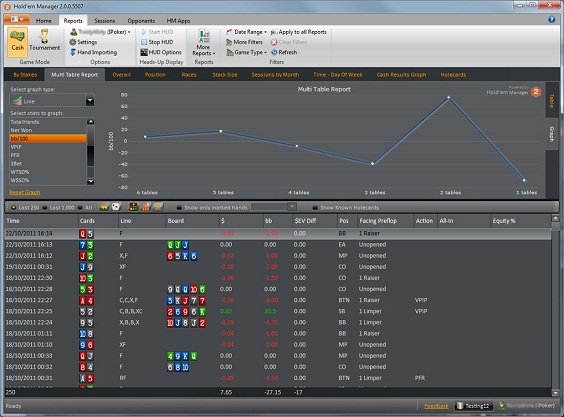Image resolution: width=564 pixels, height=417 pixels.
Task: Click the colored grid icon in hands toolbar
Action: (x=133, y=207)
